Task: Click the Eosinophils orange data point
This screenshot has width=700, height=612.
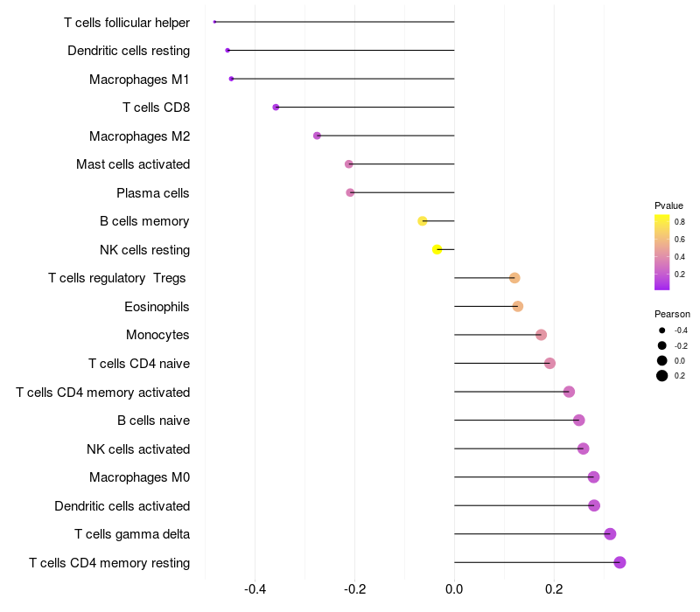Action: [x=518, y=307]
